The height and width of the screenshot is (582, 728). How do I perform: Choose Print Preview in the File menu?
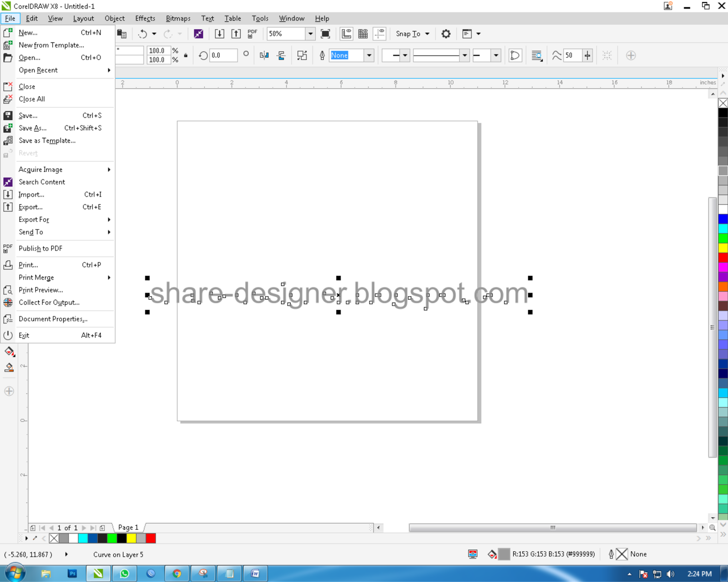pos(40,290)
